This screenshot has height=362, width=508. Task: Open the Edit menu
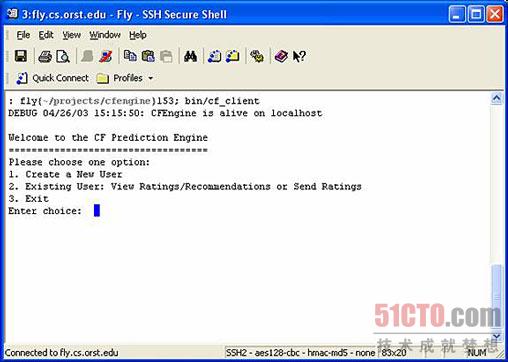coord(46,35)
